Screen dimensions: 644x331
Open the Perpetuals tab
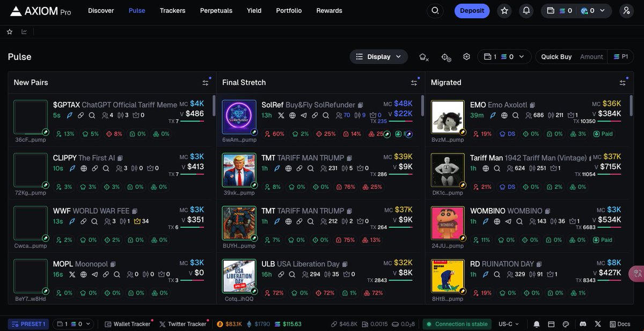click(216, 11)
